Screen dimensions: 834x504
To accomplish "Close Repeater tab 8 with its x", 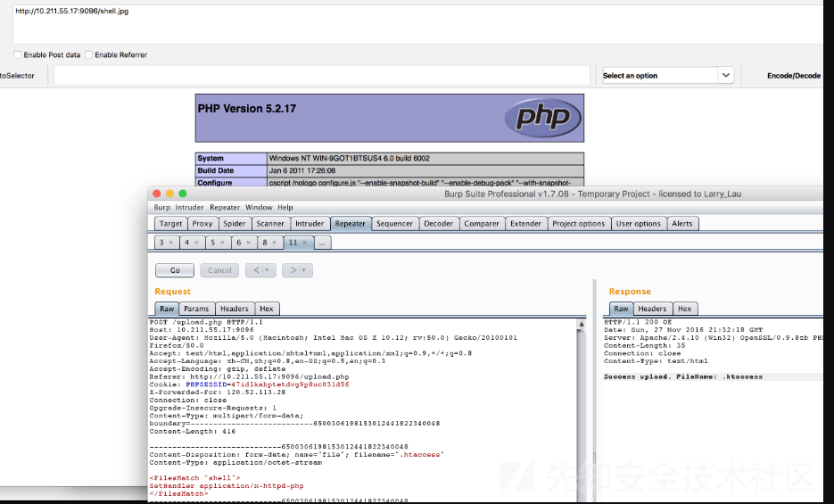I will [x=274, y=243].
